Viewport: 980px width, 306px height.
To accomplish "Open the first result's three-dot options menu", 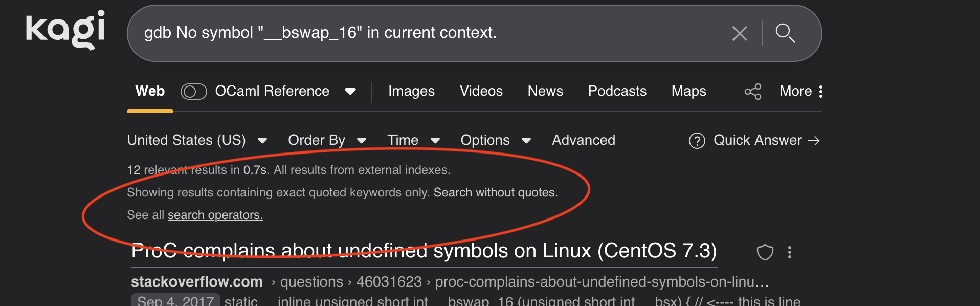I will (x=790, y=252).
